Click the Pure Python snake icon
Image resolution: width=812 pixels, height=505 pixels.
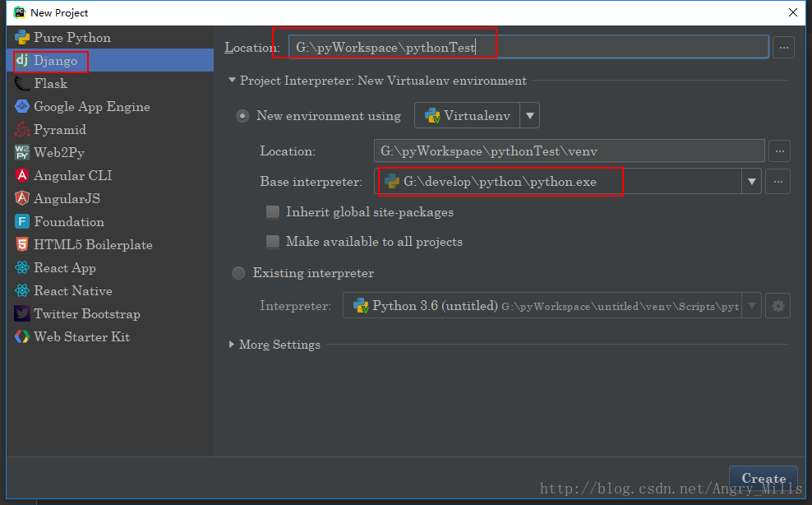(x=21, y=37)
